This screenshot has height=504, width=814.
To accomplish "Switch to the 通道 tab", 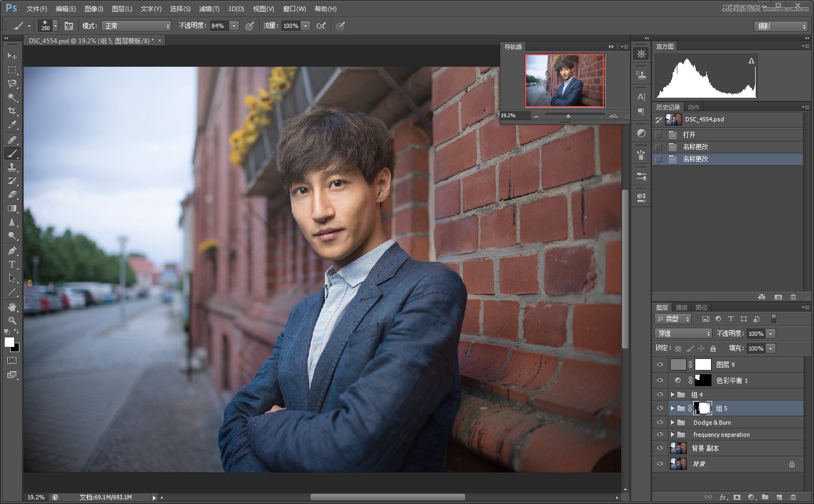I will 681,307.
